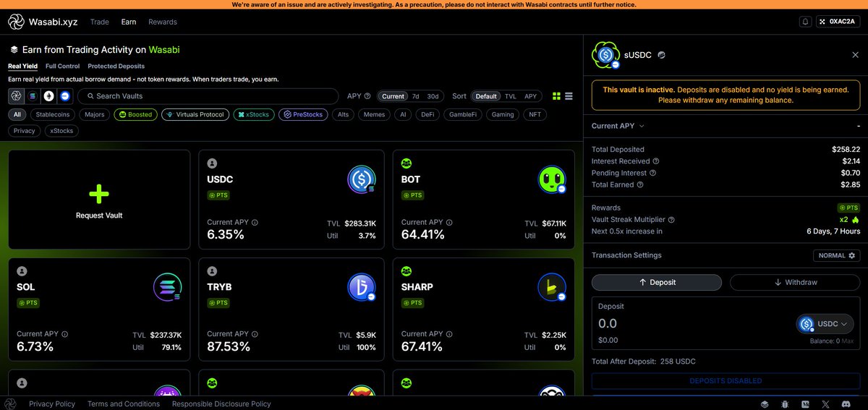Filter by Virtuals Protocol chip

click(195, 114)
